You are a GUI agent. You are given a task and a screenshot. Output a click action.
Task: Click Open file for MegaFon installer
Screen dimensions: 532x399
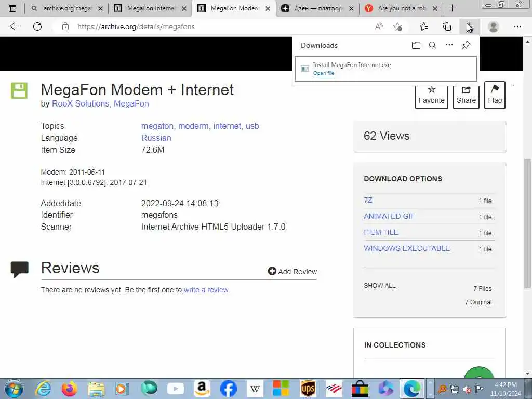(x=323, y=73)
